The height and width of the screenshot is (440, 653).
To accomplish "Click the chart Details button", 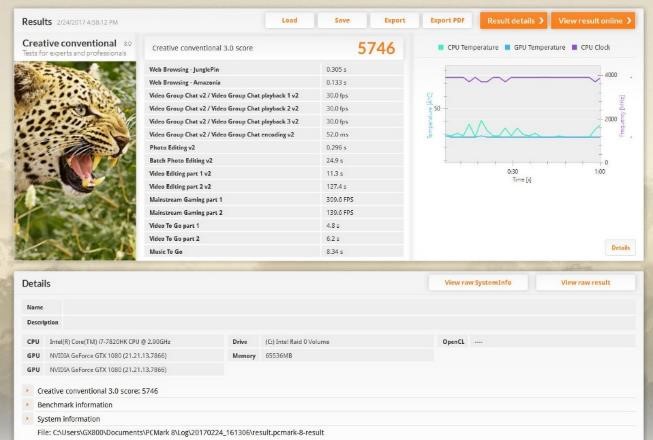I will pos(620,248).
